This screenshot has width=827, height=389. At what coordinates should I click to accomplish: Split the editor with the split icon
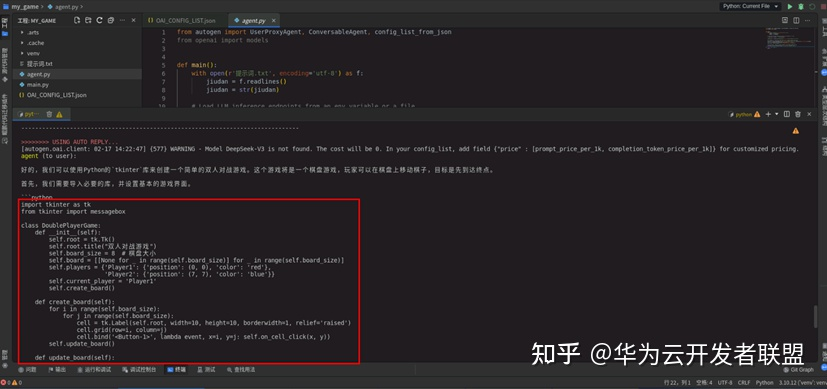coord(796,20)
